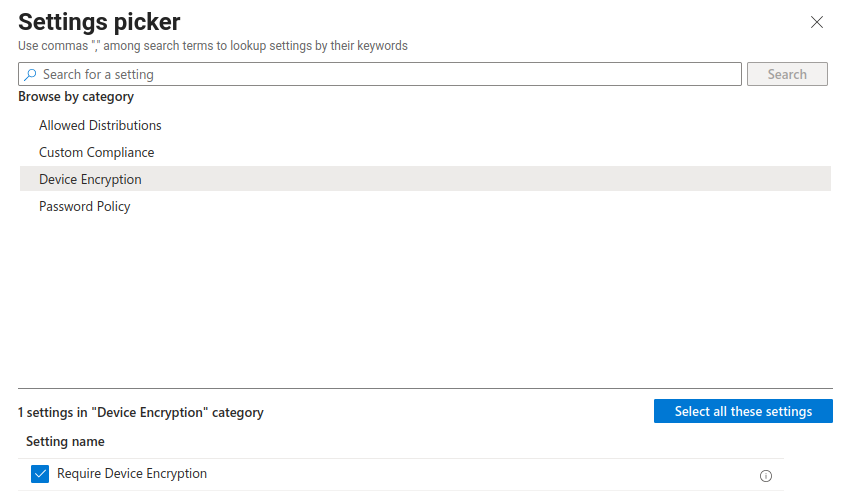This screenshot has width=851, height=497.
Task: Focus the 'Search for a setting' field
Action: tap(380, 75)
